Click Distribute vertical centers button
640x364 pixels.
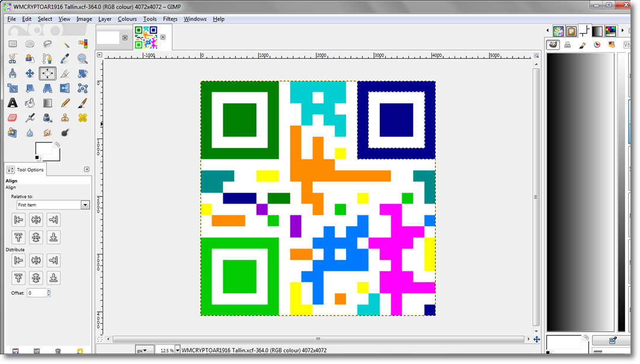click(36, 278)
